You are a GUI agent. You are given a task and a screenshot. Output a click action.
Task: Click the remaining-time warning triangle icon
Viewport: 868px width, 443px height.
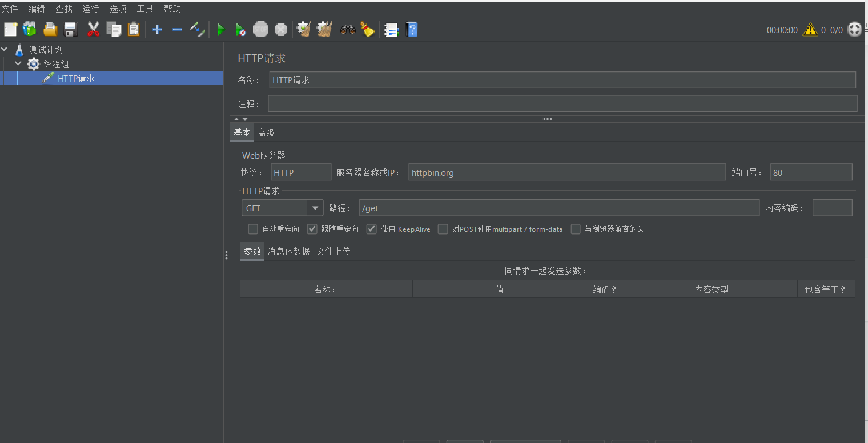coord(811,30)
